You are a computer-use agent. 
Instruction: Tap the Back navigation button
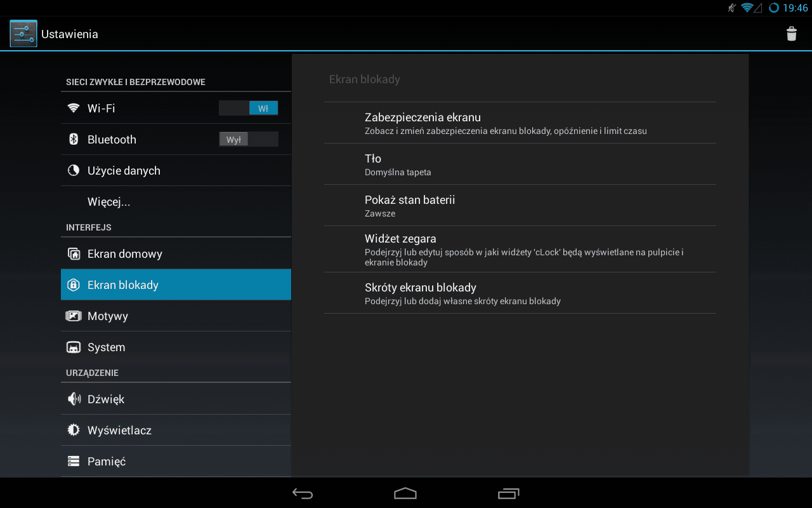[x=303, y=493]
